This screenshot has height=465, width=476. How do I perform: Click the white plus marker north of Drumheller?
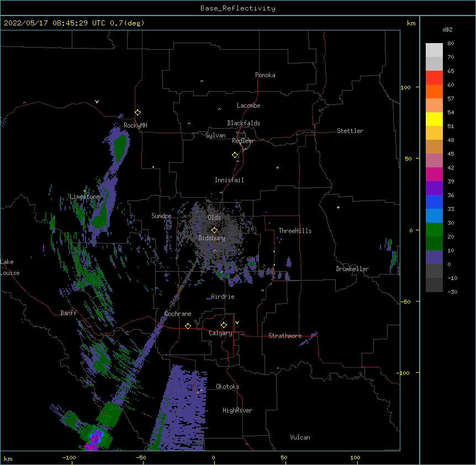[x=338, y=207]
